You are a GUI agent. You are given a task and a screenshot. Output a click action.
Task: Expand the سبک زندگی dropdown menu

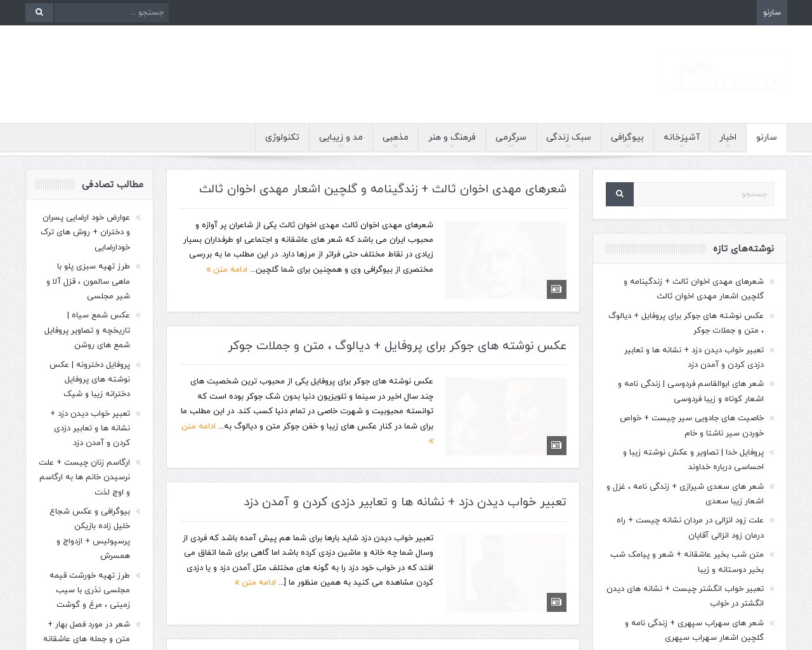coord(568,145)
